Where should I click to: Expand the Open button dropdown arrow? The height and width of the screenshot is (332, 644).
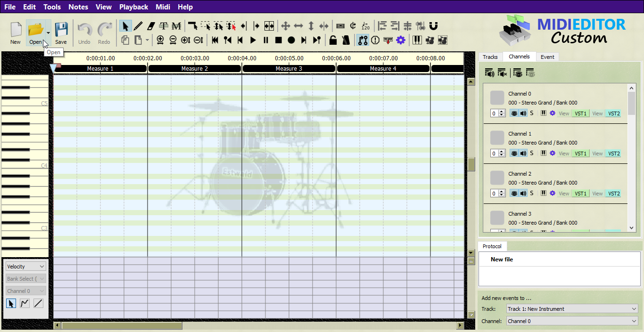(x=48, y=33)
